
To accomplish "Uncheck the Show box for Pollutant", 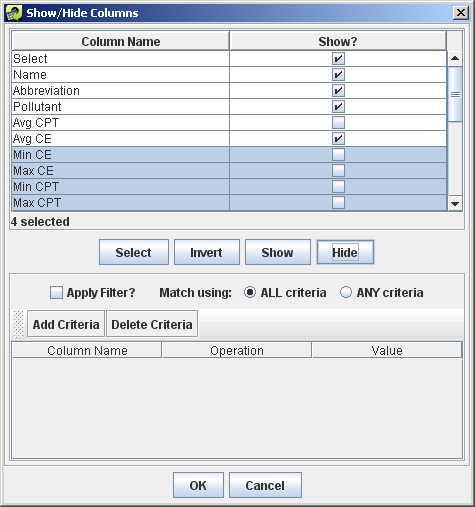I will (338, 107).
